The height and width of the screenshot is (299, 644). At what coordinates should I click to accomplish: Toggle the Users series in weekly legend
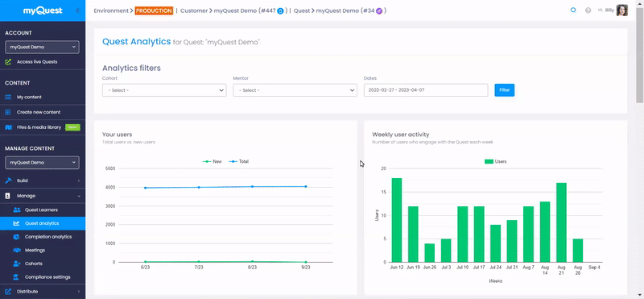pos(496,162)
